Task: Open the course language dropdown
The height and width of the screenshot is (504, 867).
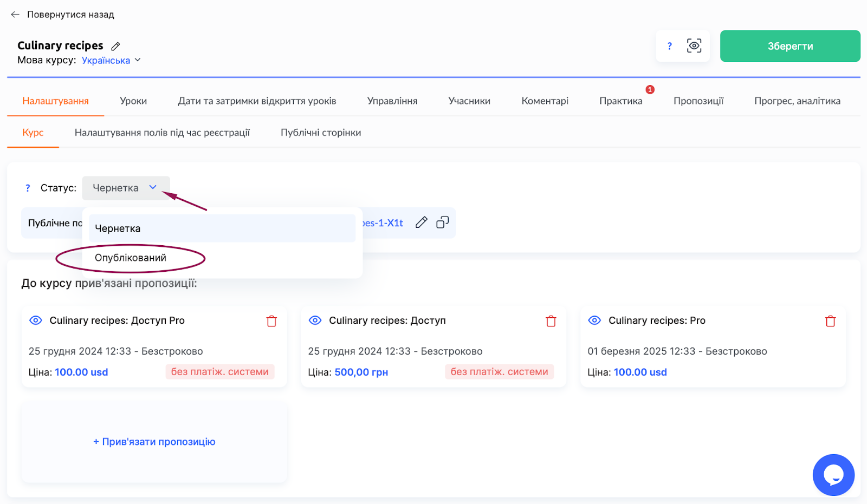Action: (x=138, y=60)
